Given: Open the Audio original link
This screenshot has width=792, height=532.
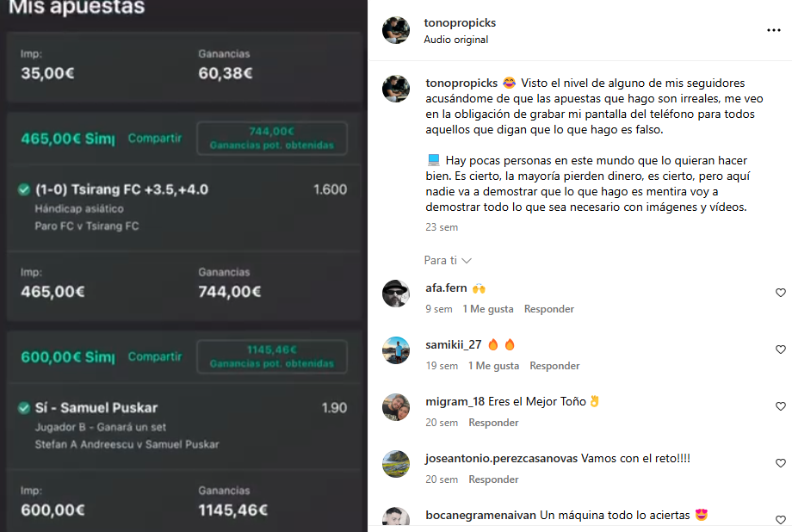Looking at the screenshot, I should 455,40.
